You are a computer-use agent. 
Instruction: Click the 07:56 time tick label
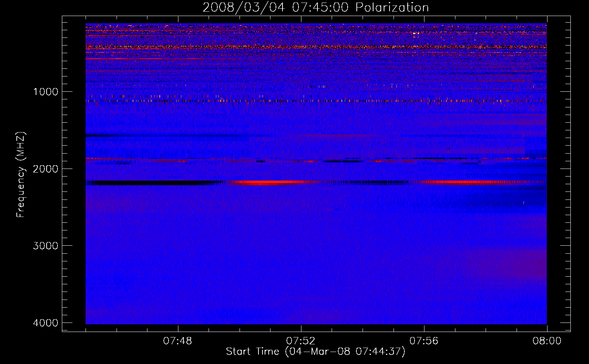pos(424,341)
